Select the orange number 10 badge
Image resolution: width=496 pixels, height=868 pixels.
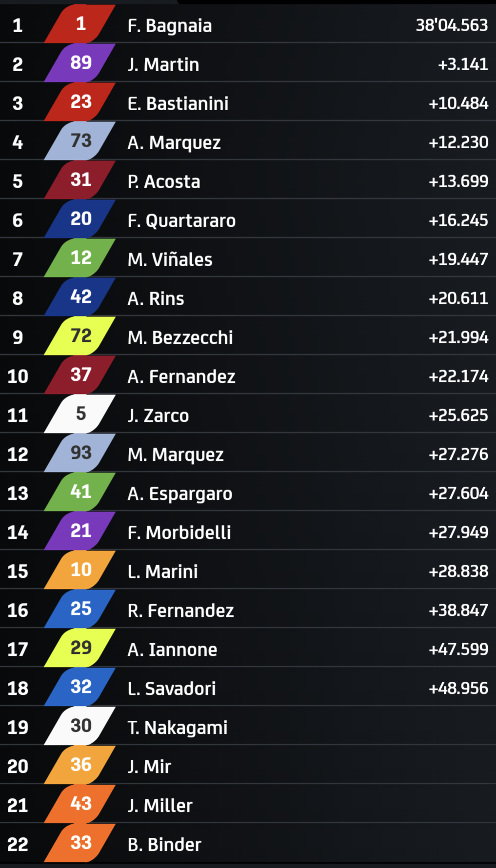click(80, 570)
